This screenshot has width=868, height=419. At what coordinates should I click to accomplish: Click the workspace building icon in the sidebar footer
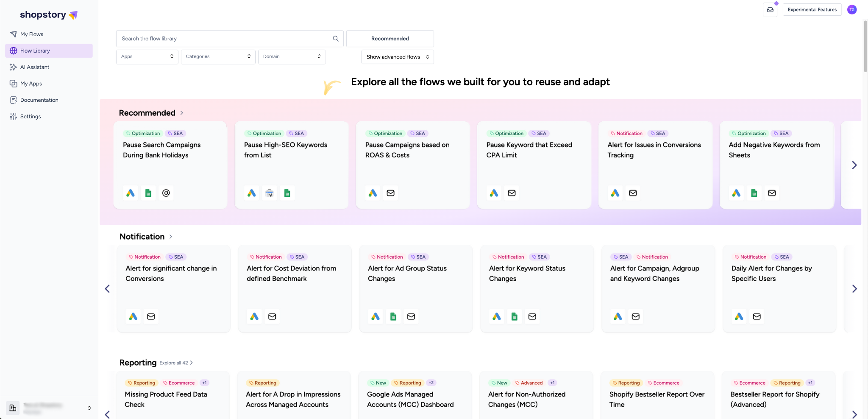coord(13,408)
